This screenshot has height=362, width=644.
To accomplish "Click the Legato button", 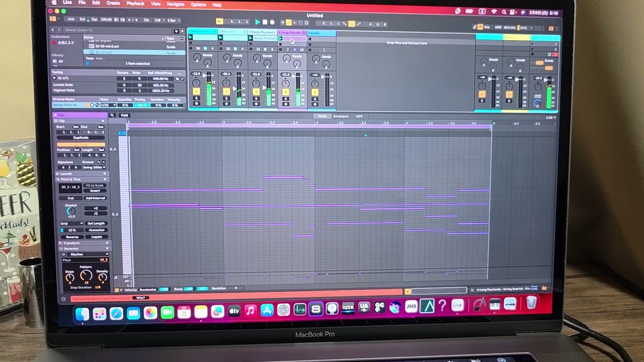I will (97, 236).
